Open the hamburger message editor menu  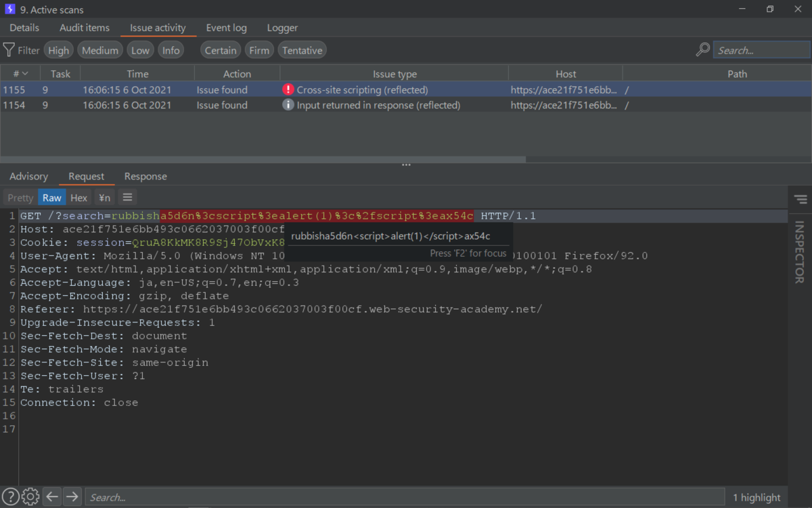(x=127, y=197)
